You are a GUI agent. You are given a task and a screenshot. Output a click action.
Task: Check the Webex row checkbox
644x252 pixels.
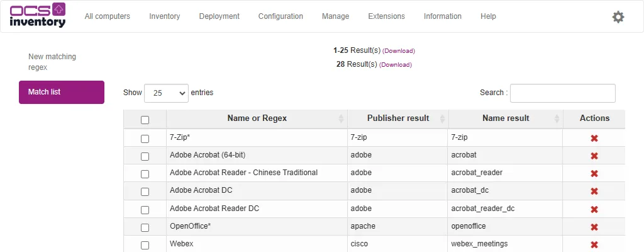point(145,246)
